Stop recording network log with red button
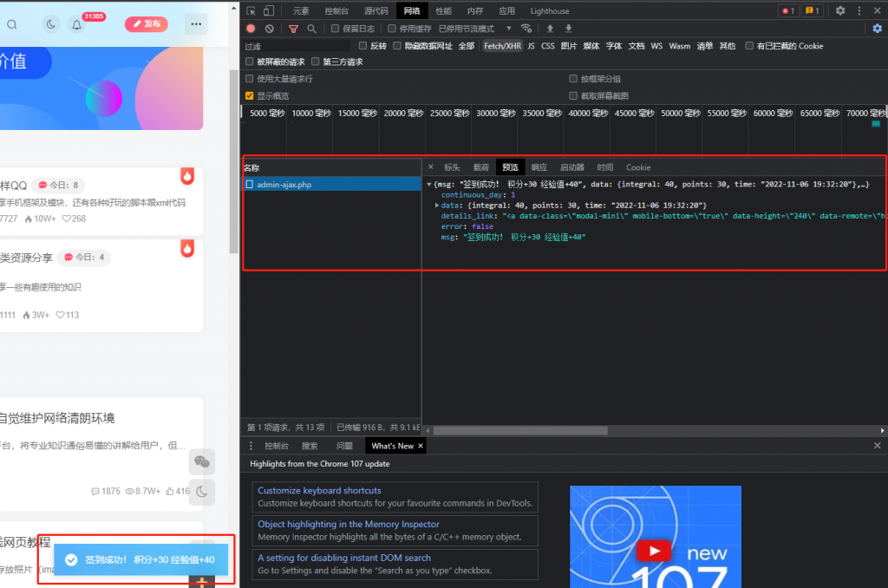888x588 pixels. pos(251,29)
